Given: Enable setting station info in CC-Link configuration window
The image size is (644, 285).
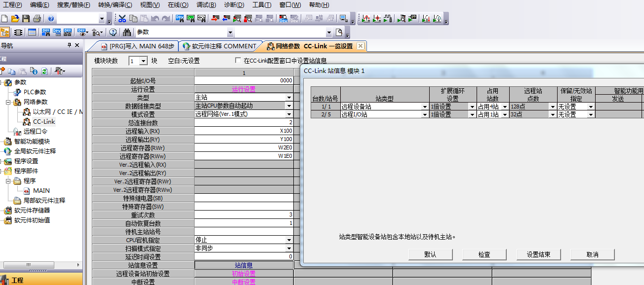Looking at the screenshot, I should tap(239, 61).
